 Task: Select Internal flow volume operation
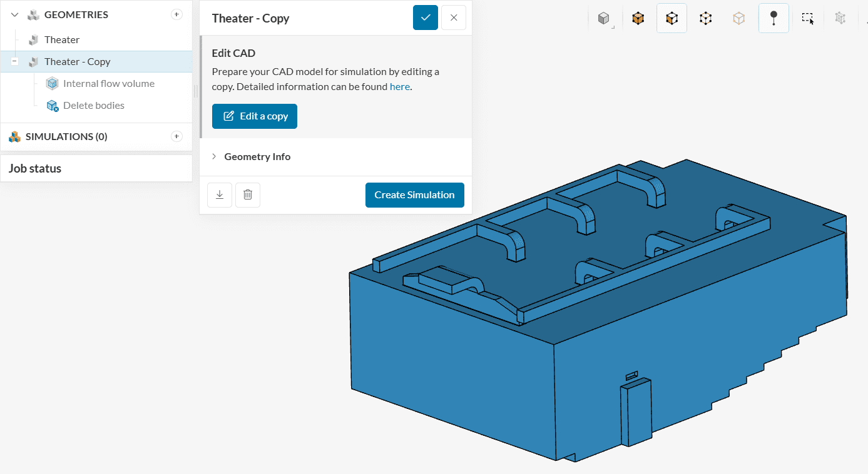pyautogui.click(x=108, y=83)
